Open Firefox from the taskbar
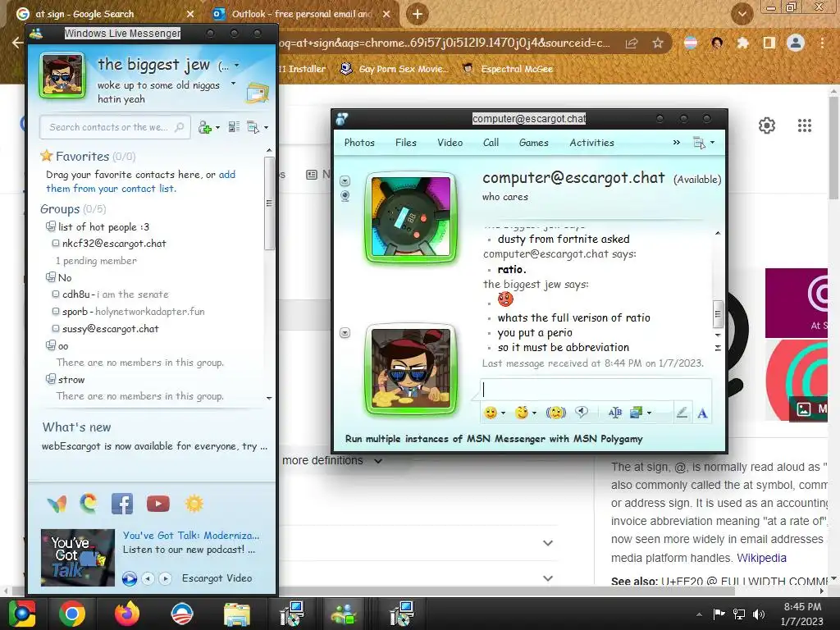 127,614
